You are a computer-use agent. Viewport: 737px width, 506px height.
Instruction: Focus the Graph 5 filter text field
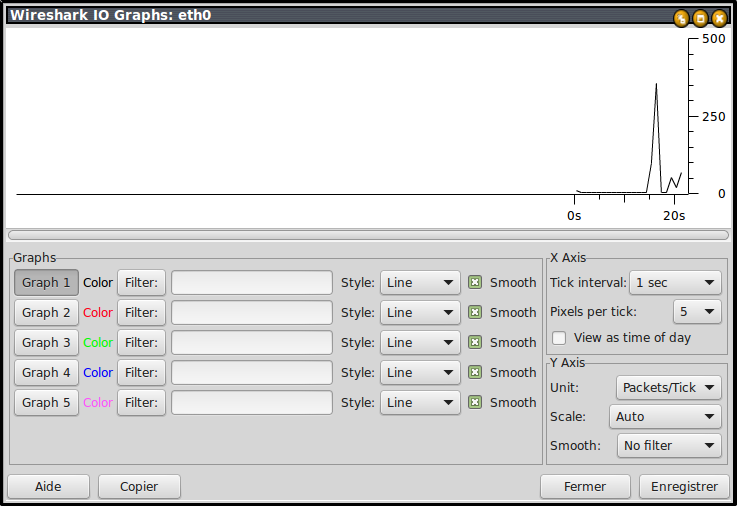[x=252, y=403]
